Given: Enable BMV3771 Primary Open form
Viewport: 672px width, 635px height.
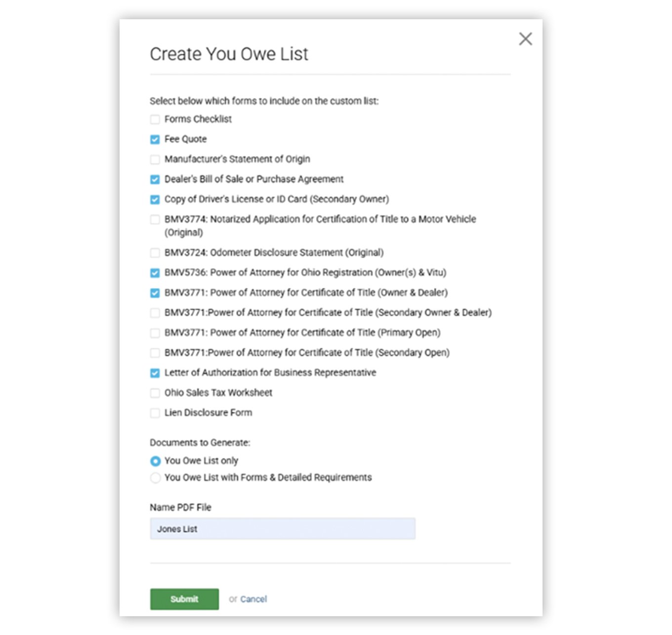Looking at the screenshot, I should pos(155,333).
